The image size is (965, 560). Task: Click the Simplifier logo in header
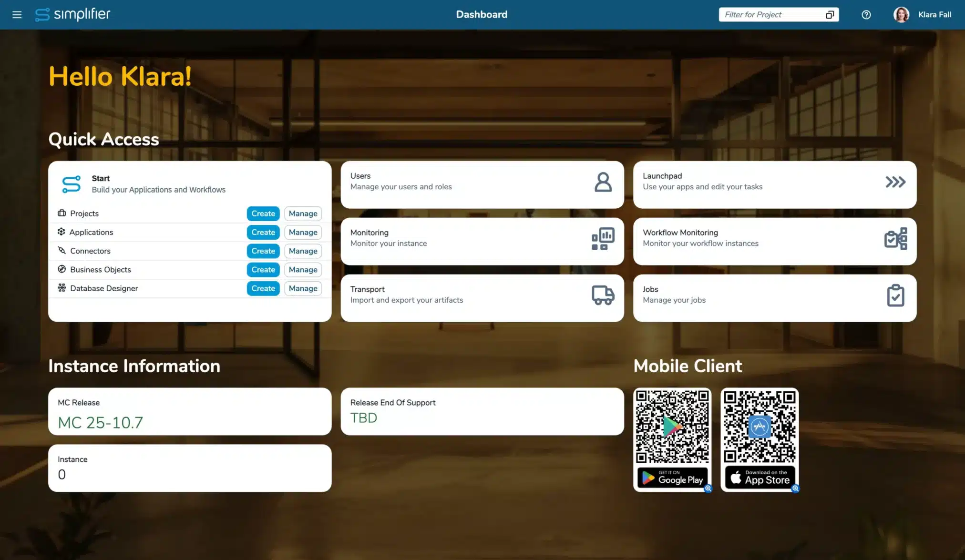[72, 15]
